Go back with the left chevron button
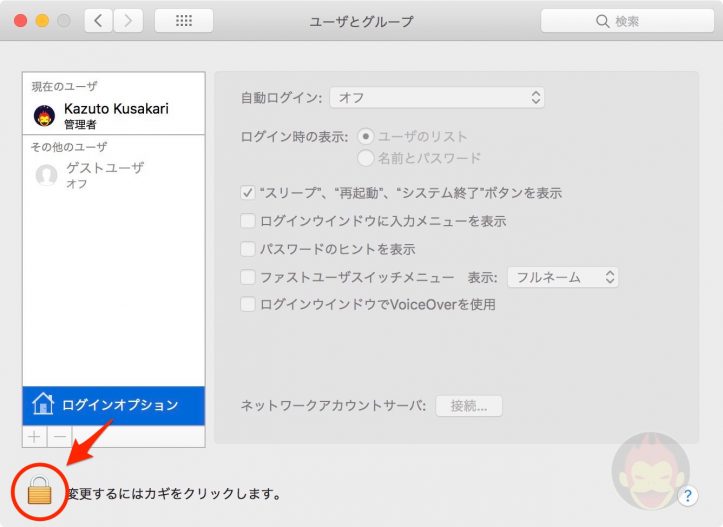 tap(98, 21)
